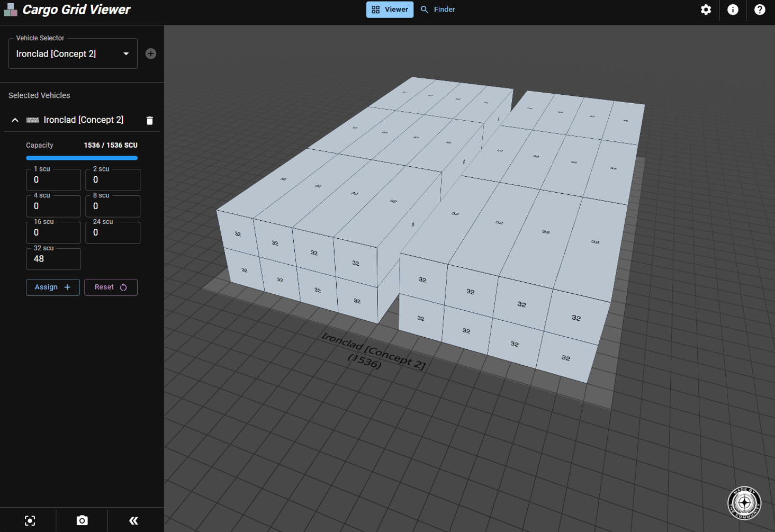Focus the 4 scu input field
Screen dimensions: 775x532
(53, 206)
